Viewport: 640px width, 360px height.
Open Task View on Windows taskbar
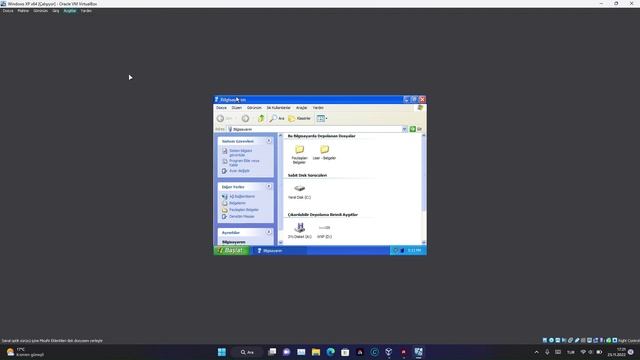[x=272, y=352]
